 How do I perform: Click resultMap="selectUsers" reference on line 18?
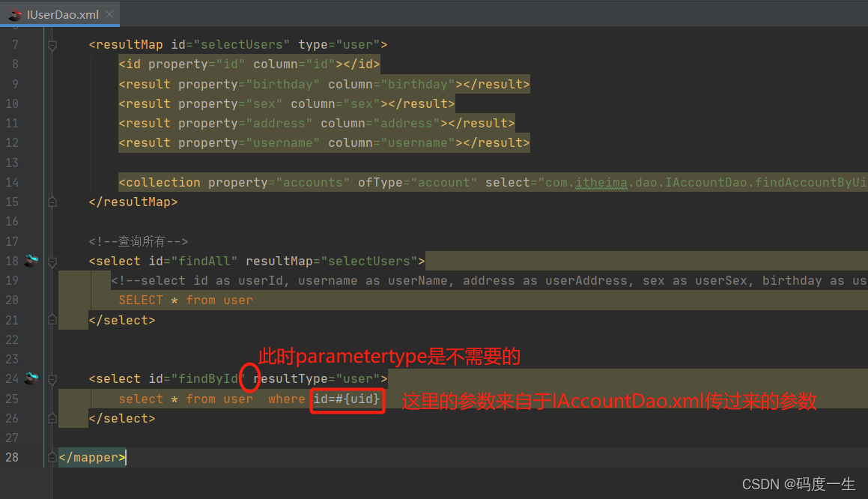click(332, 261)
